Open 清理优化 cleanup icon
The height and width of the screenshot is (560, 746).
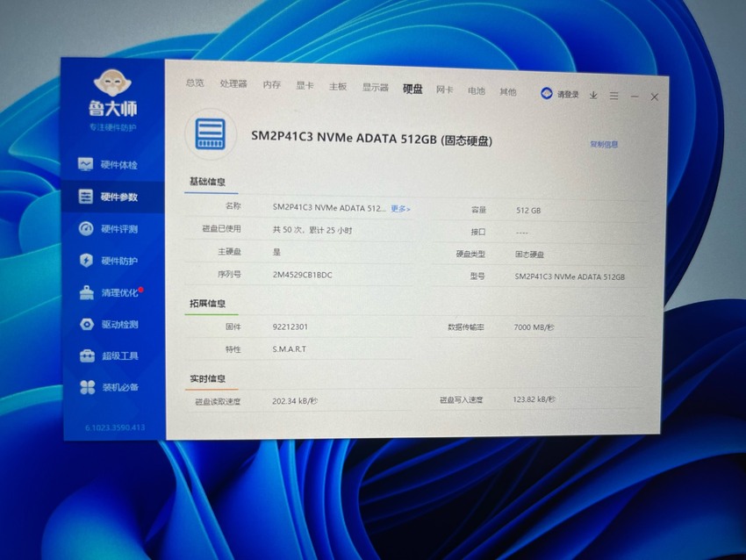(x=87, y=292)
